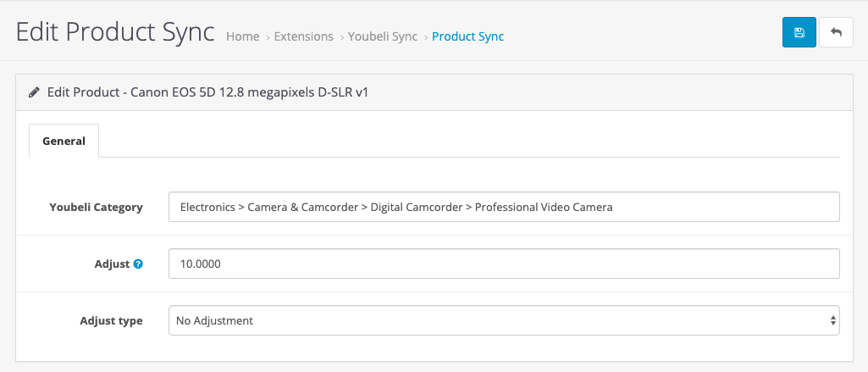The height and width of the screenshot is (372, 868).
Task: Focus the Youbeli Category text field
Action: (x=504, y=207)
